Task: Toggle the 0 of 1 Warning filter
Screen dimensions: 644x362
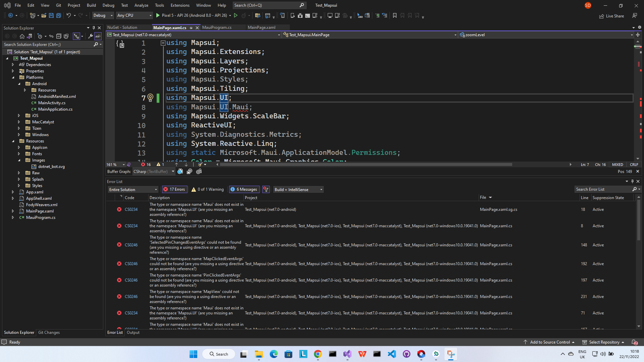Action: pyautogui.click(x=208, y=189)
